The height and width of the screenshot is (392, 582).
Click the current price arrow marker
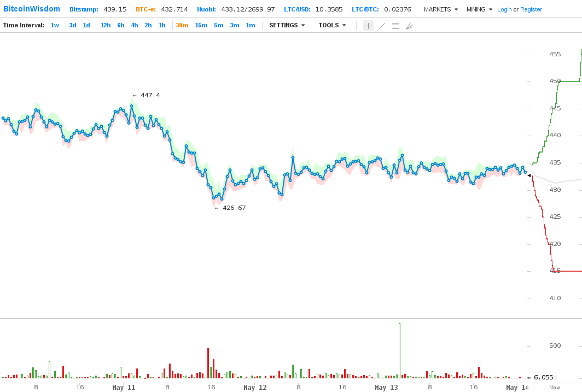529,175
